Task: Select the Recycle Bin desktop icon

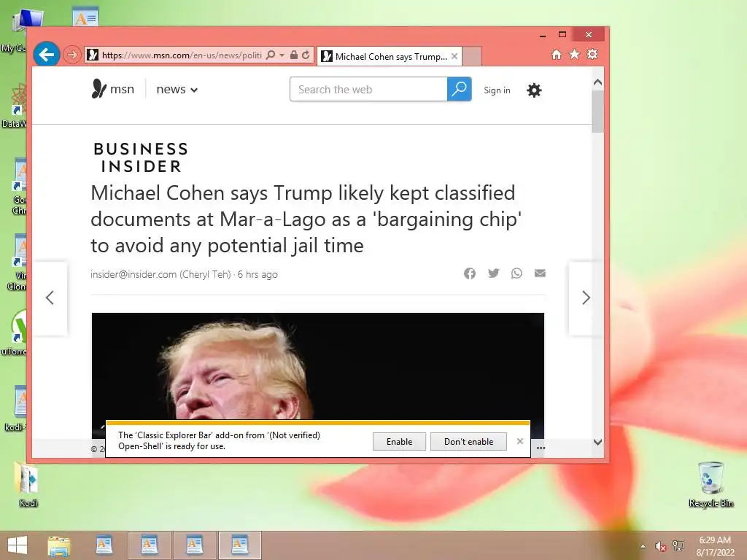Action: (711, 484)
